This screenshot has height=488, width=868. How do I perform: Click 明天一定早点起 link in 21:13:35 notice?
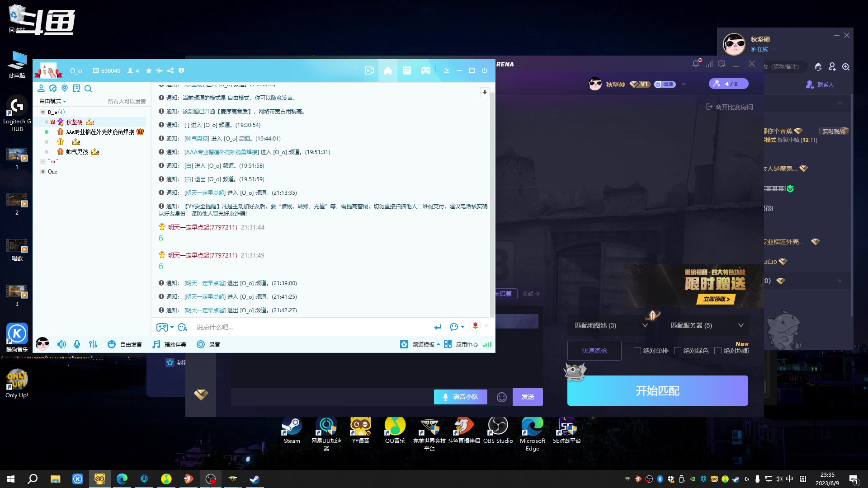click(205, 193)
